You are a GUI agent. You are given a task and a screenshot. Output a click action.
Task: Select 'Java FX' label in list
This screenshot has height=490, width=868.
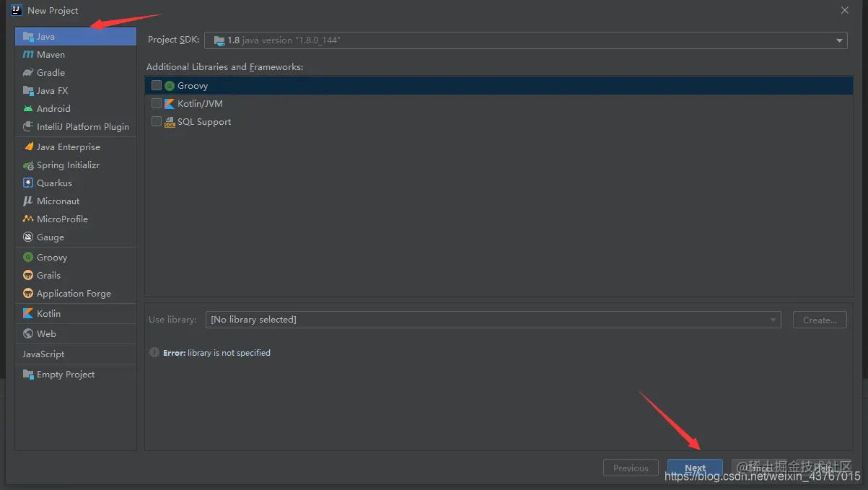(x=52, y=90)
